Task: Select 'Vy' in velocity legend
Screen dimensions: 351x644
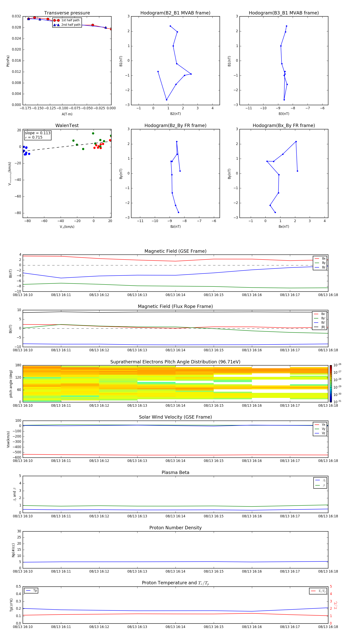Action: pyautogui.click(x=320, y=429)
